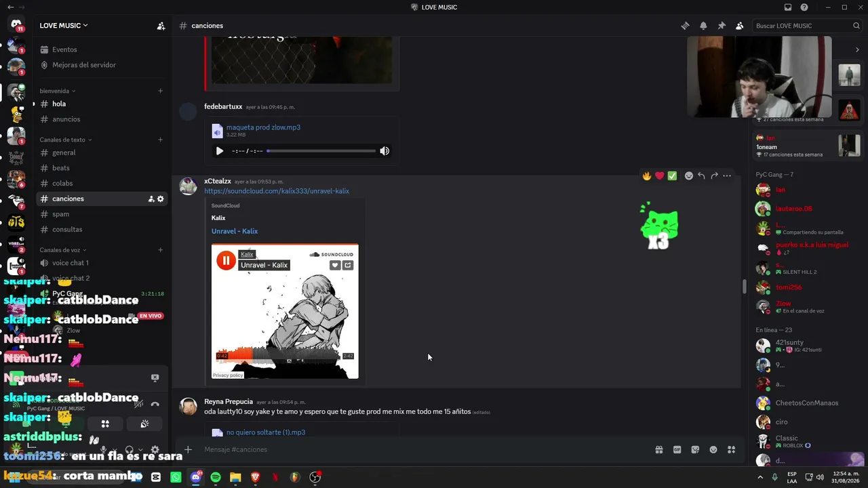Collapse the bienvenida category
868x488 pixels.
click(x=57, y=91)
